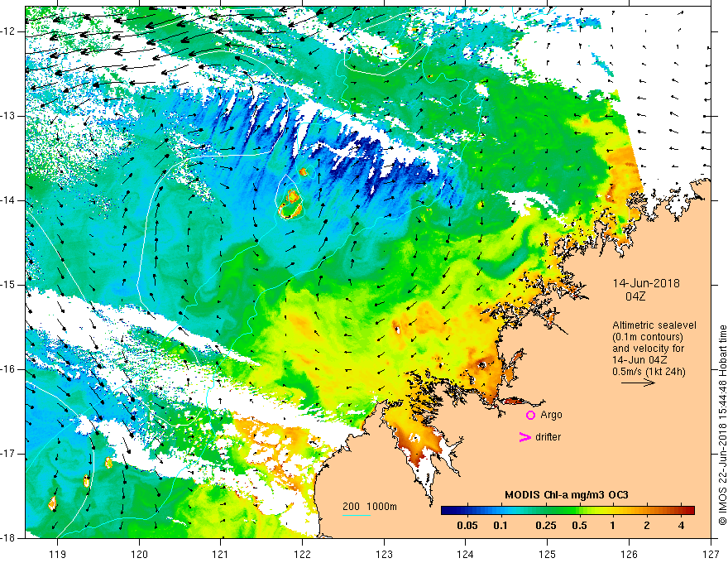728x563 pixels.
Task: Click longitude axis label "126"
Action: click(629, 554)
